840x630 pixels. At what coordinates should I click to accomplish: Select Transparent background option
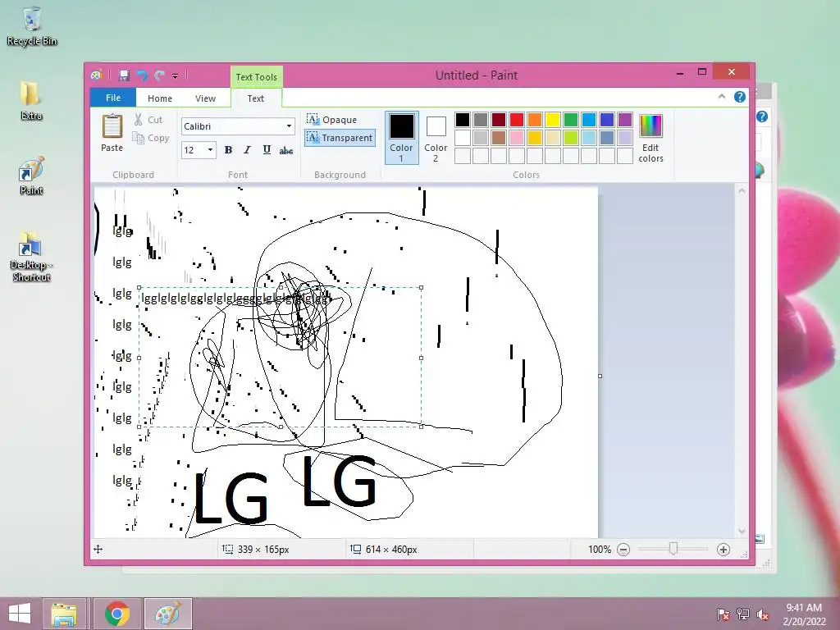pos(340,138)
